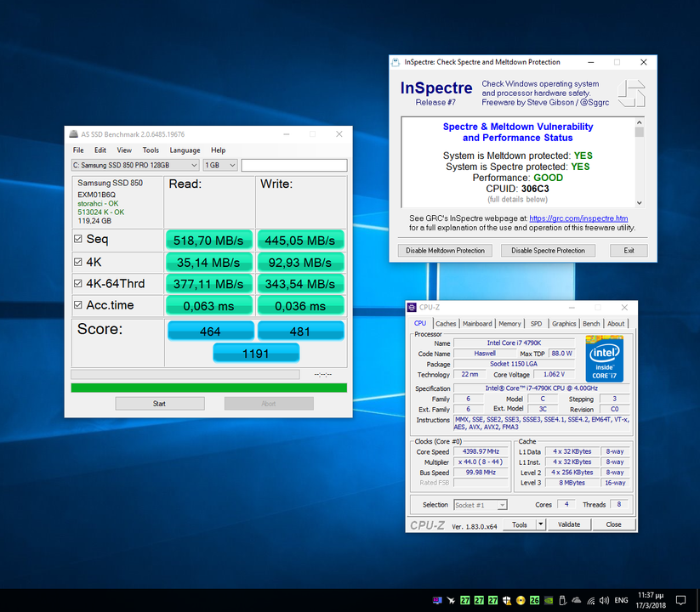Click the Core Speed value 4398.97 MHz
The width and height of the screenshot is (700, 612).
[481, 451]
